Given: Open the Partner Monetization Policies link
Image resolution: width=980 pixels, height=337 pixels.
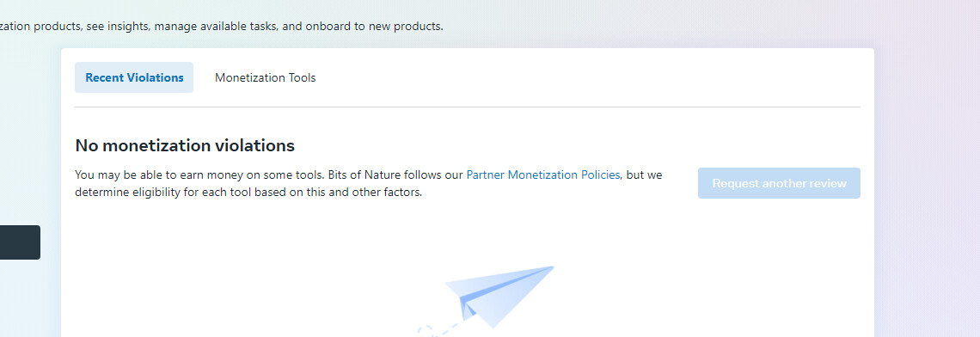Looking at the screenshot, I should tap(543, 175).
